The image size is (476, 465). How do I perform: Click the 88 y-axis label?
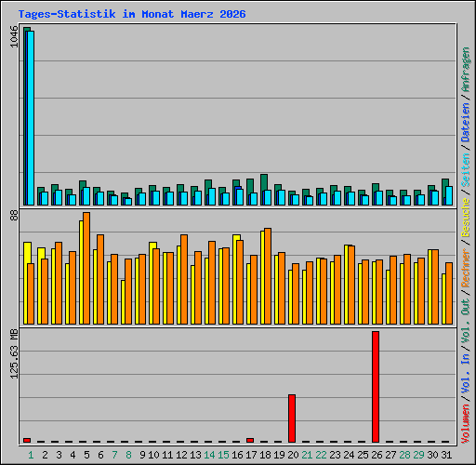point(14,216)
